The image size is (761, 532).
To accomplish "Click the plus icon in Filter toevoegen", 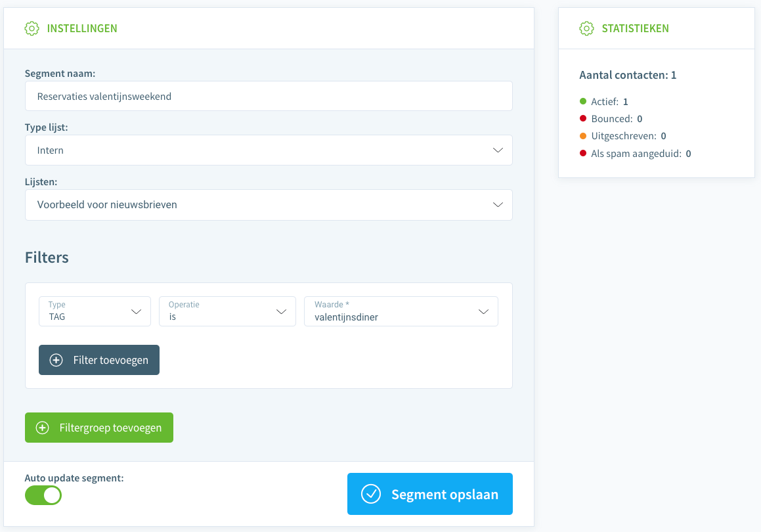I will coord(56,360).
